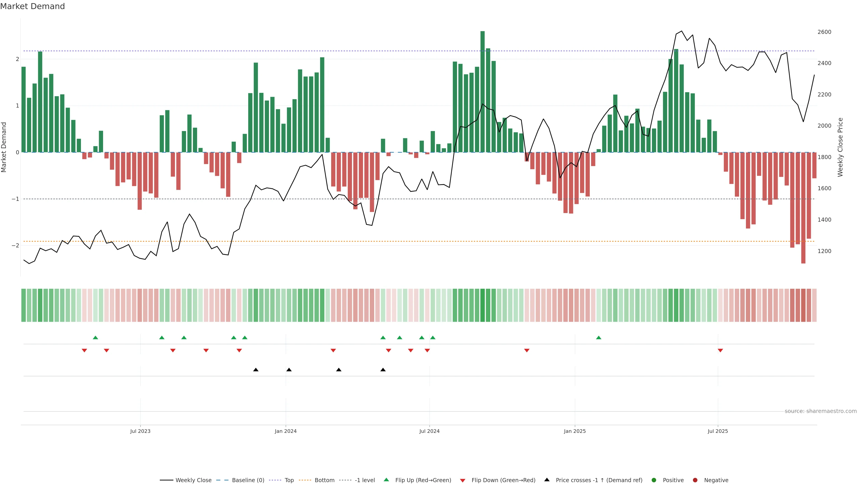Click Flip Up marker after Jan 2025
This screenshot has height=488, width=868.
598,338
